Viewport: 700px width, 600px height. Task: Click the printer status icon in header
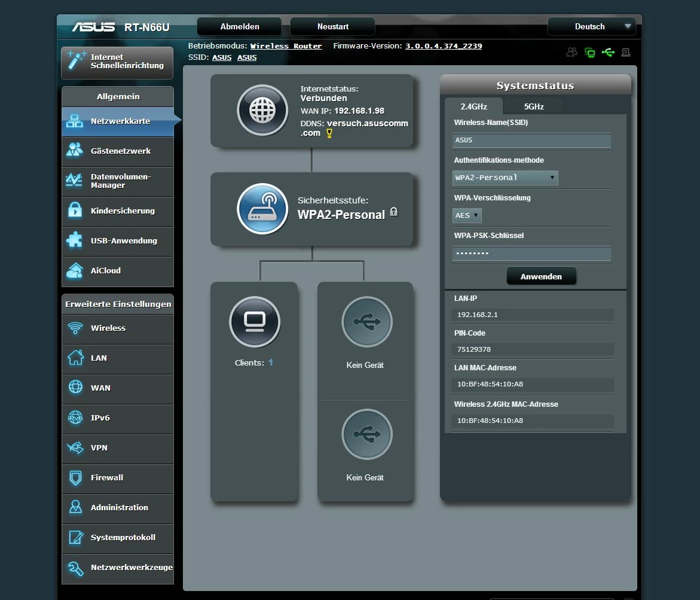click(626, 52)
